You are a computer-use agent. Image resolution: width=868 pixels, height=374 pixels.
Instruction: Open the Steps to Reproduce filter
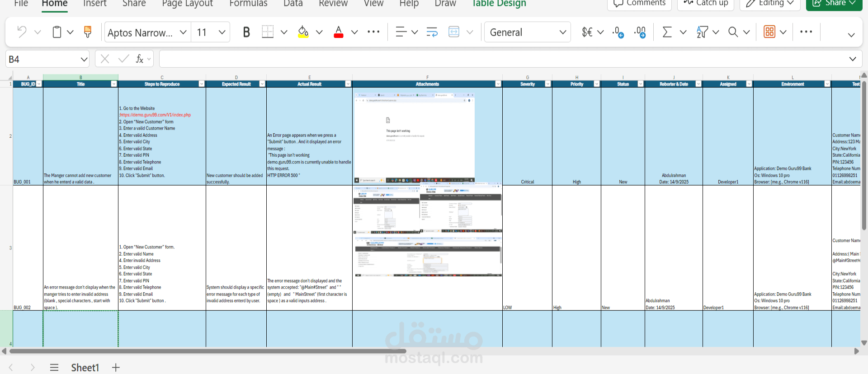click(x=202, y=84)
